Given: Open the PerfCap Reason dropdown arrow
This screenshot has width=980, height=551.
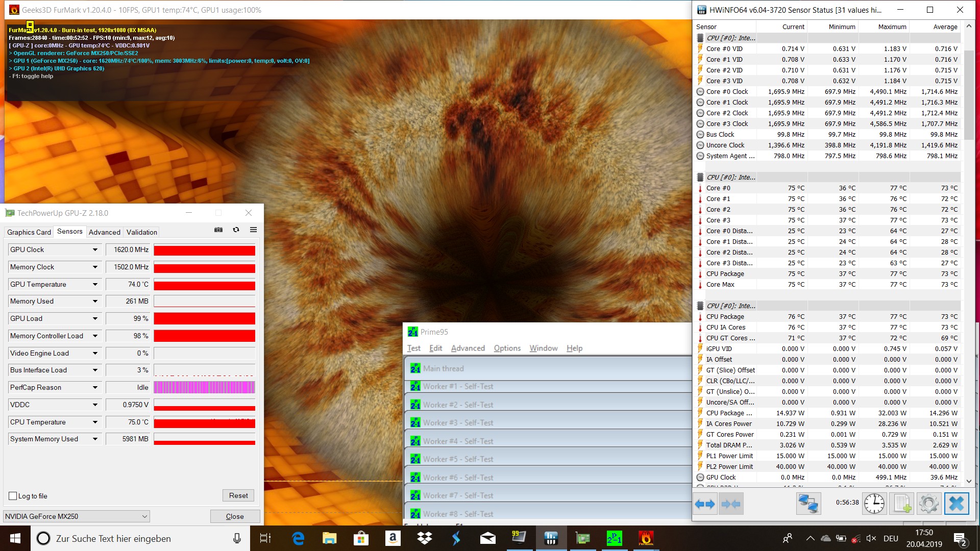Looking at the screenshot, I should 95,388.
